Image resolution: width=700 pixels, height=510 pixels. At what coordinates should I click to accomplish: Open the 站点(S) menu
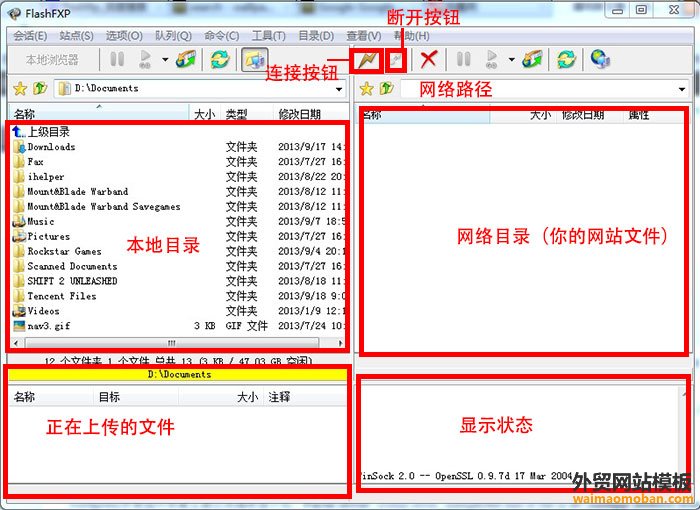(76, 36)
